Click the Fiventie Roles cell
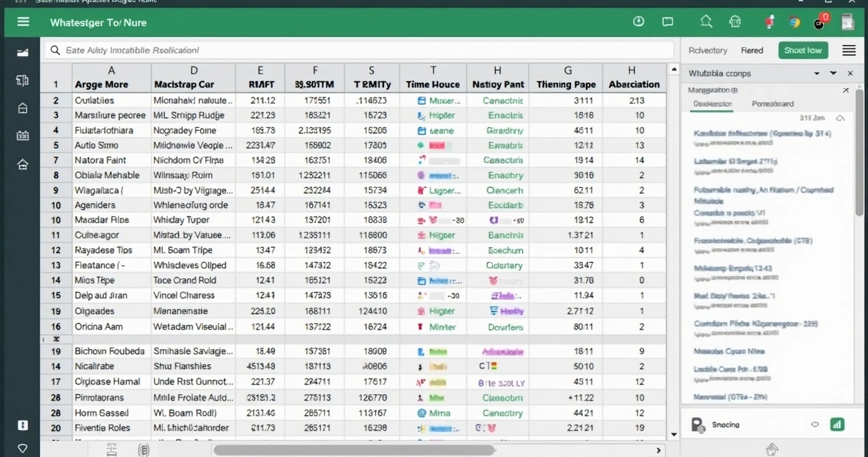 [x=111, y=428]
